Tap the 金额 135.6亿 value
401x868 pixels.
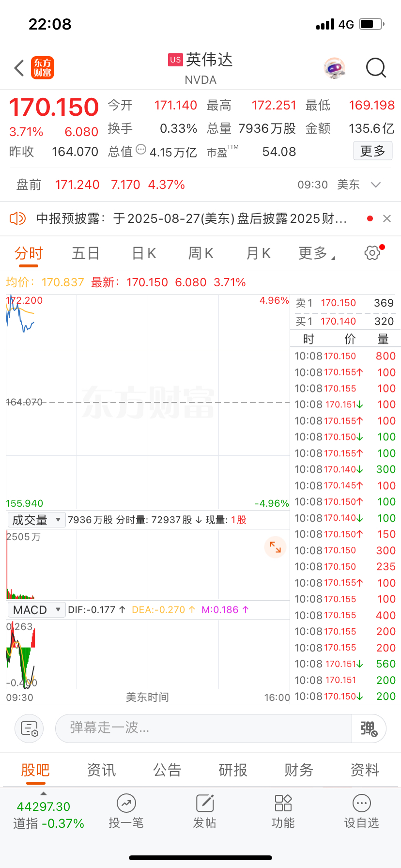(372, 128)
